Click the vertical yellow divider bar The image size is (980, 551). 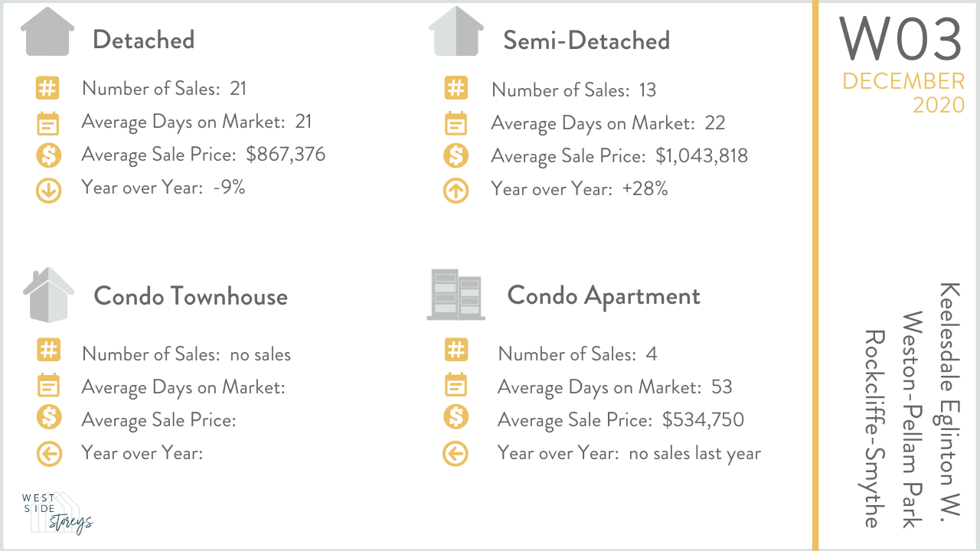[x=815, y=275]
